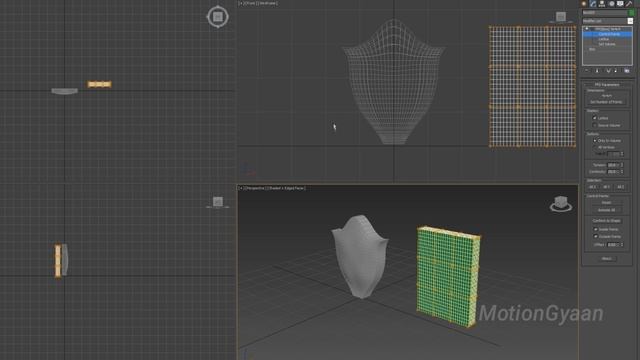The image size is (640, 360).
Task: Adjust the Tension spinner arrows
Action: (x=622, y=165)
